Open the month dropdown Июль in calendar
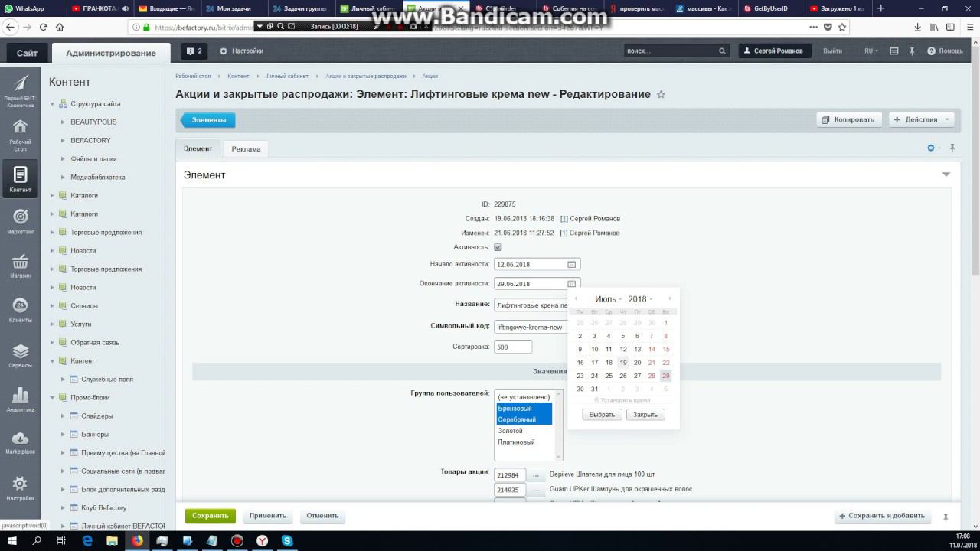980x551 pixels. tap(608, 299)
